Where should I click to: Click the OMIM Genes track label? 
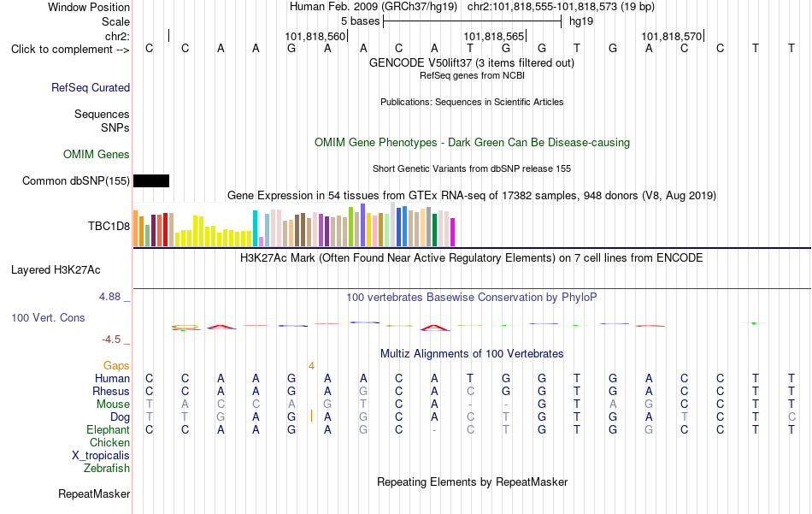pos(97,155)
